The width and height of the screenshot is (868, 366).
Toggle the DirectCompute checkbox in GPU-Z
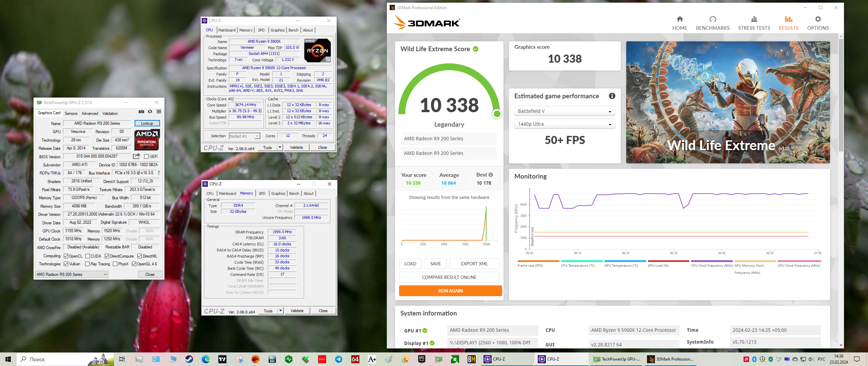pyautogui.click(x=107, y=256)
